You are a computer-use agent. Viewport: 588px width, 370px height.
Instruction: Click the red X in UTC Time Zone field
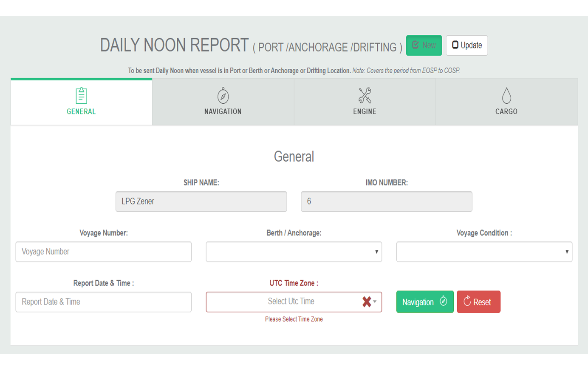pyautogui.click(x=367, y=302)
